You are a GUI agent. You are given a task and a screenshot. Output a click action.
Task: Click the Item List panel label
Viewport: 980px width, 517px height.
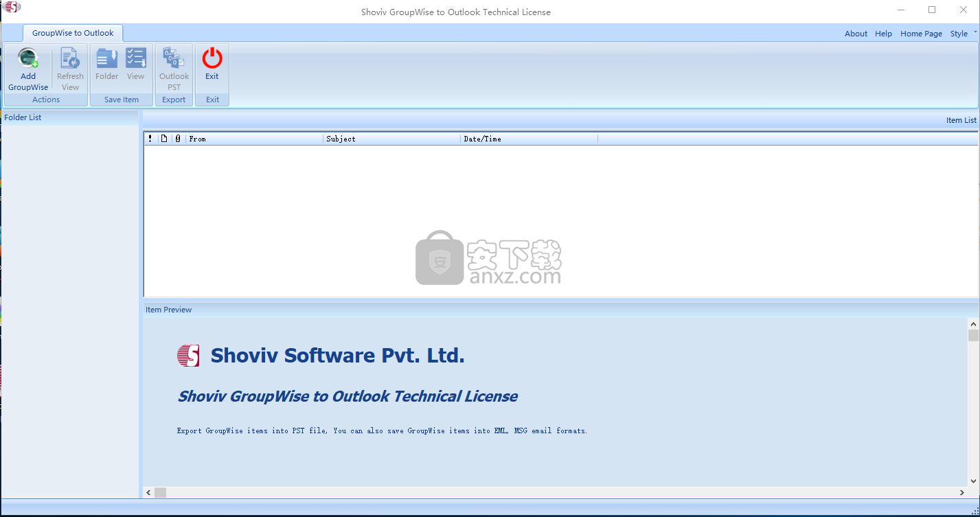(961, 120)
